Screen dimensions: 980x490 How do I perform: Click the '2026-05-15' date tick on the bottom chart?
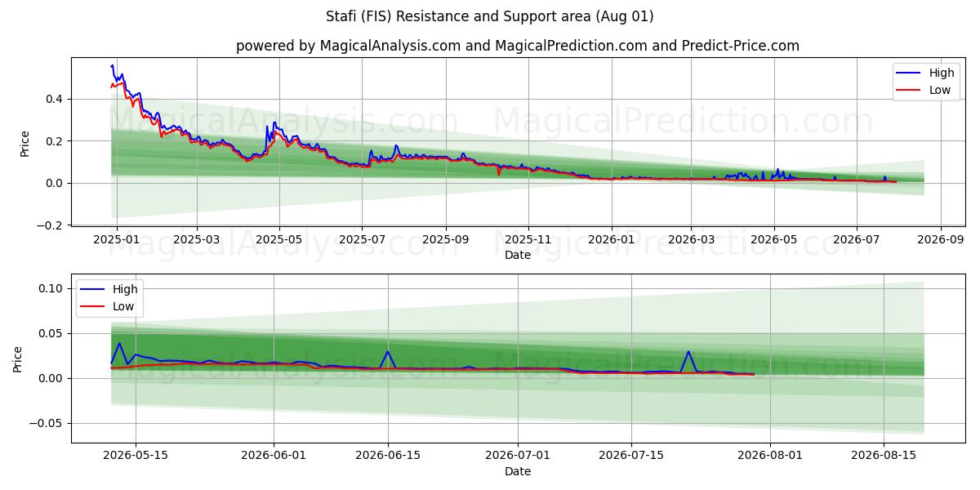pos(136,457)
